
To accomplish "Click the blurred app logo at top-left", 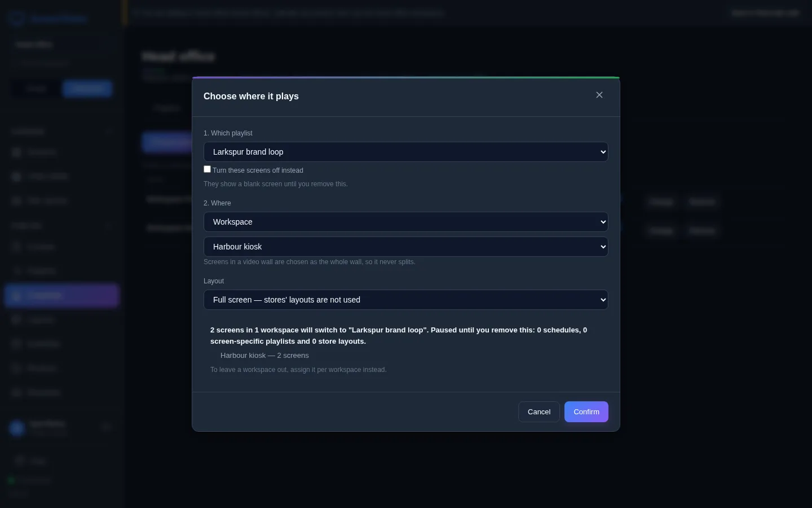I will pyautogui.click(x=17, y=19).
